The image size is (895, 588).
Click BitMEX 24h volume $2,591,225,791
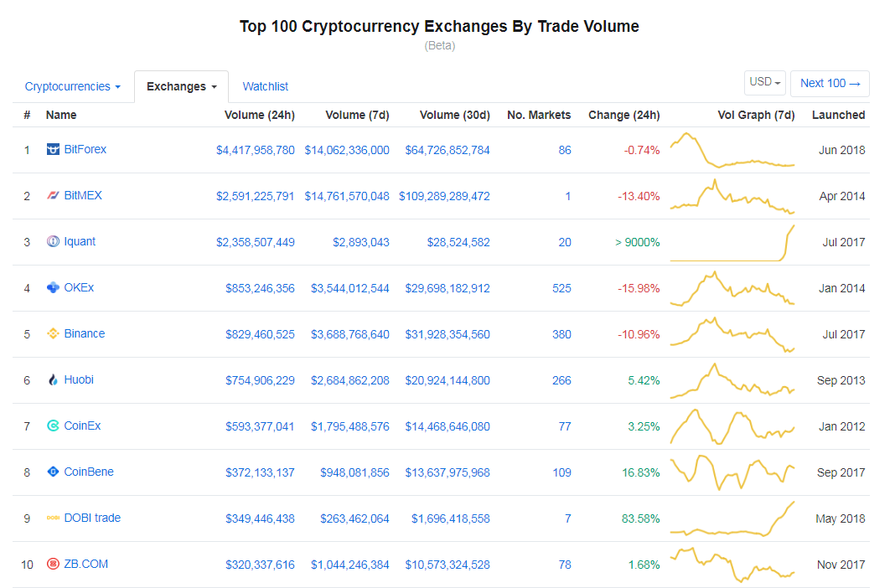(255, 196)
